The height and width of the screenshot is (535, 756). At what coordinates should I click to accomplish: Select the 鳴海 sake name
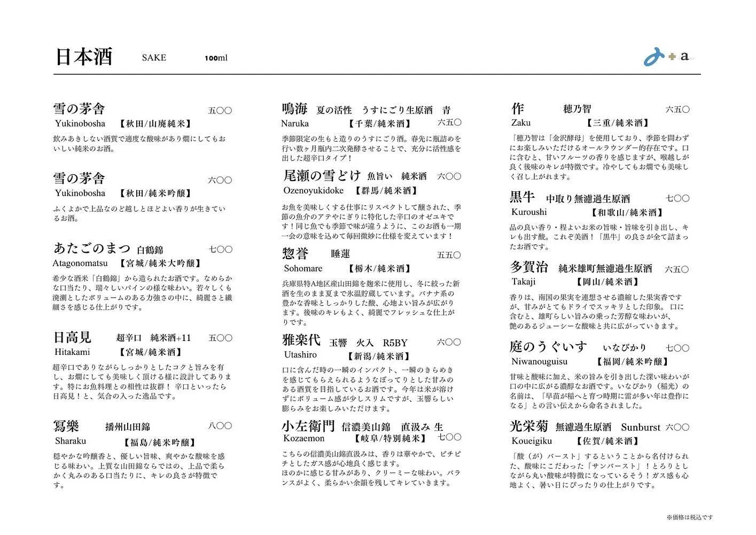[295, 109]
